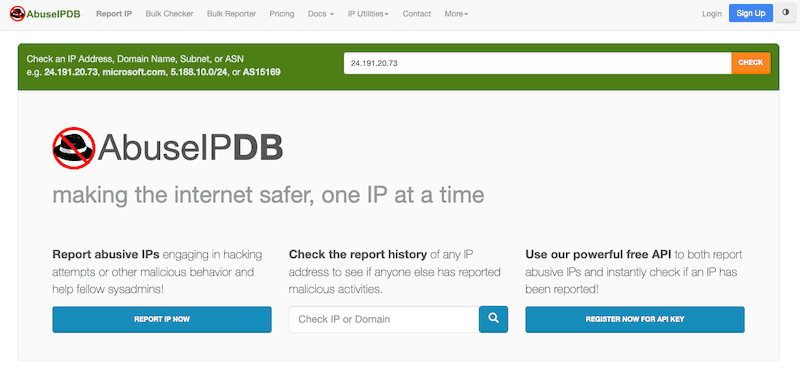Open the Bulk Checker nav item
This screenshot has width=800, height=370.
pos(169,14)
